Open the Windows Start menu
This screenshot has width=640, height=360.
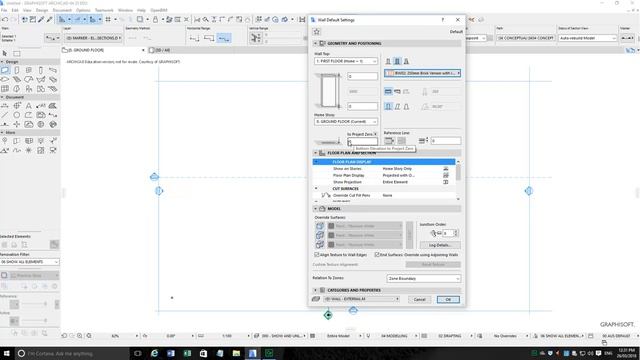pyautogui.click(x=7, y=353)
